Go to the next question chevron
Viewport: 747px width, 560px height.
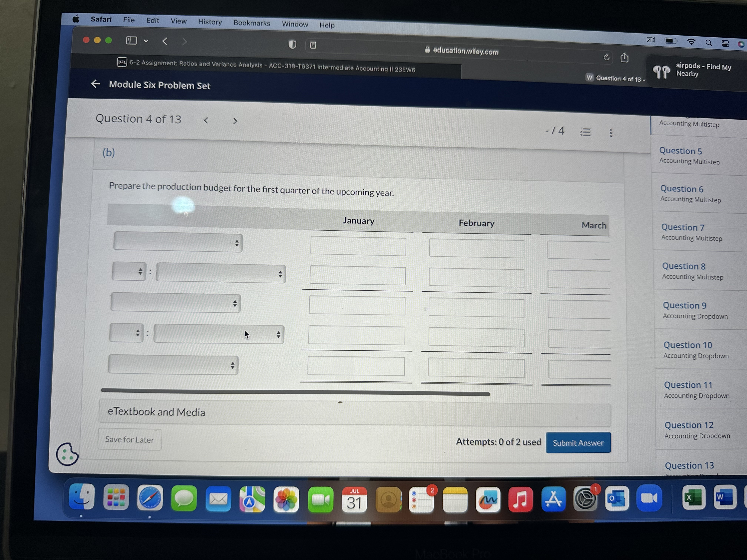point(235,121)
